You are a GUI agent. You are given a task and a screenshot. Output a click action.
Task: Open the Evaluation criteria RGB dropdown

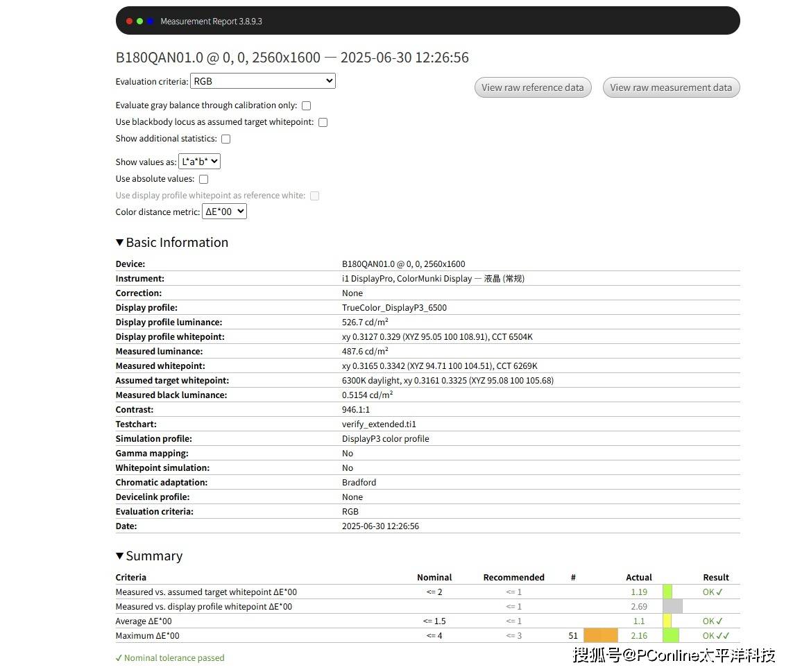(x=262, y=81)
